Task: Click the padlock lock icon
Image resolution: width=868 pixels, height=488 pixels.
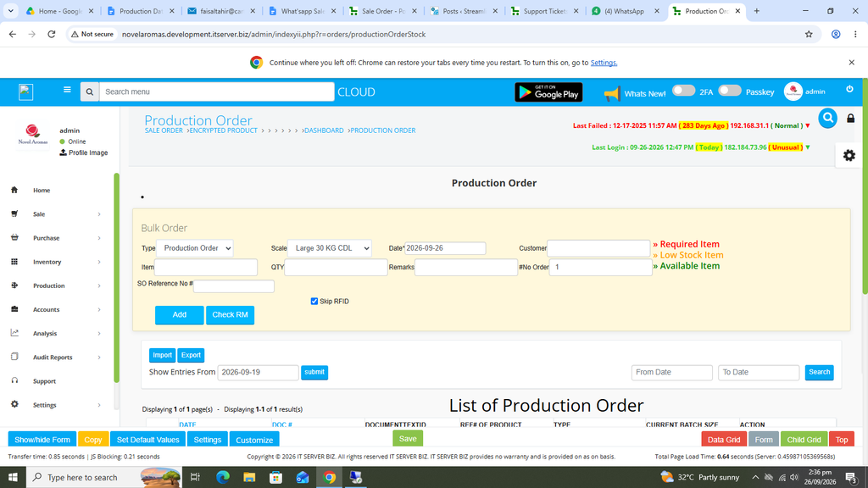Action: point(851,119)
